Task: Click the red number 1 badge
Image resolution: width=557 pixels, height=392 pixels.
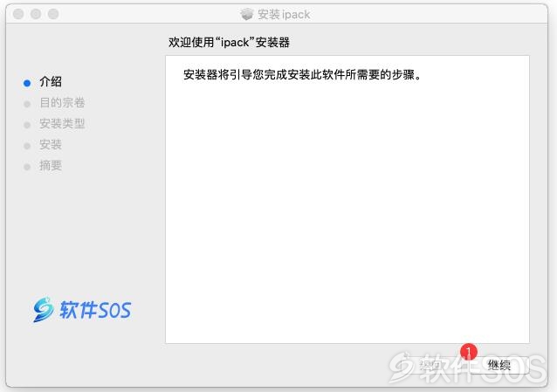Action: coord(469,352)
